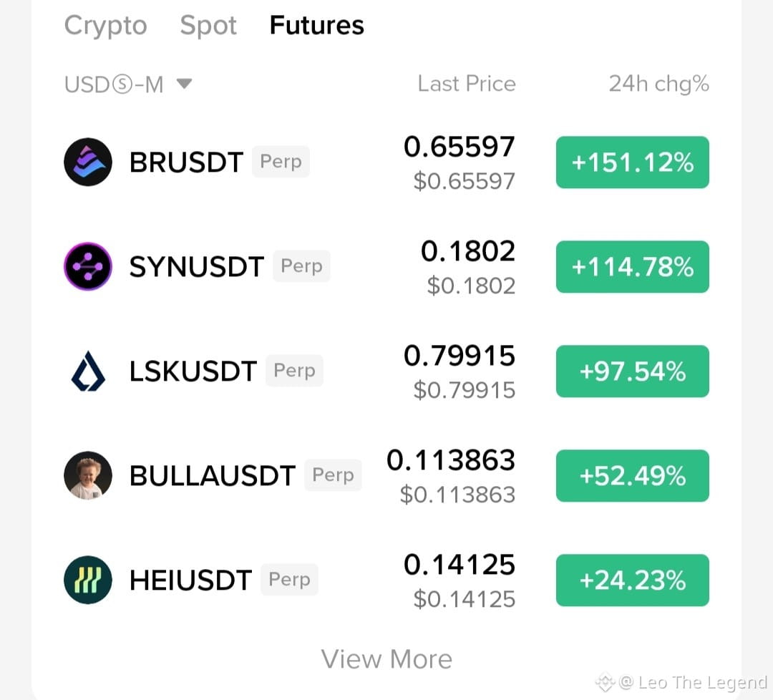Image resolution: width=773 pixels, height=700 pixels.
Task: Tap the +114.78% change button
Action: [x=633, y=267]
